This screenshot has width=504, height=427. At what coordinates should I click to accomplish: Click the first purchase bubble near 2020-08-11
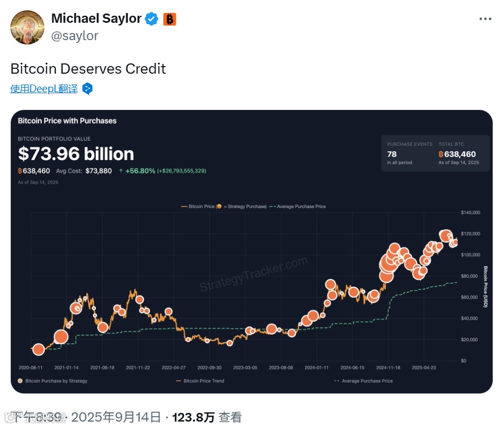[x=38, y=350]
